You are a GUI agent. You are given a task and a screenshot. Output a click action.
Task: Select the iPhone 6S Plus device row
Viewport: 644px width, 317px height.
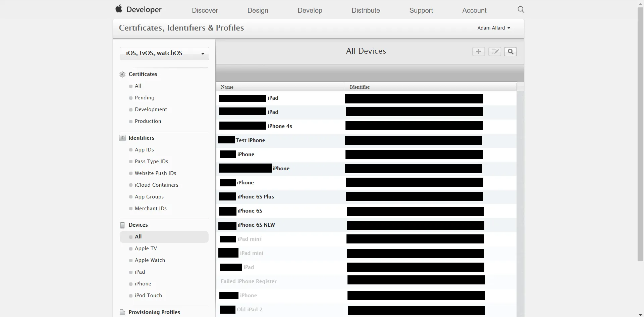click(x=366, y=197)
